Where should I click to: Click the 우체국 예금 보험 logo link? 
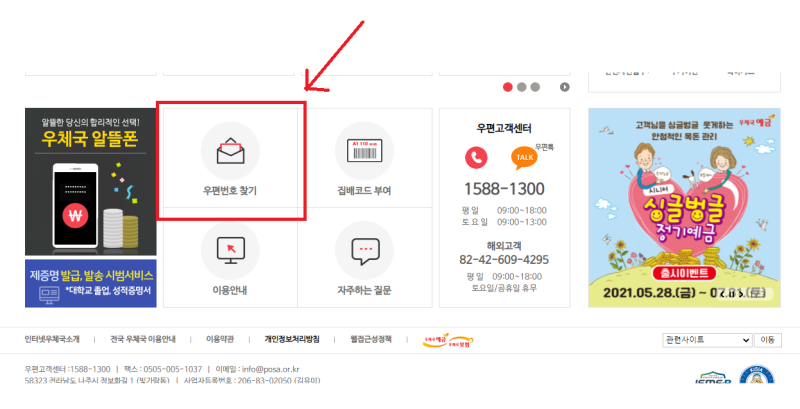tap(448, 340)
